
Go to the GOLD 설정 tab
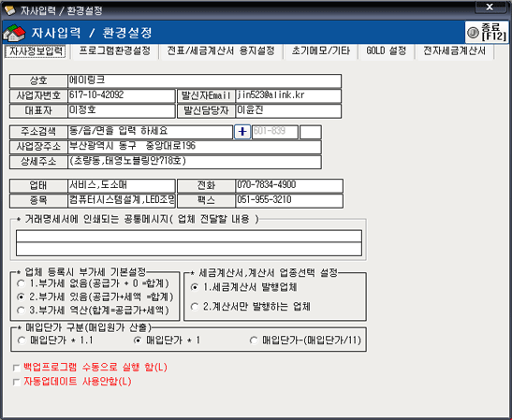click(x=387, y=51)
